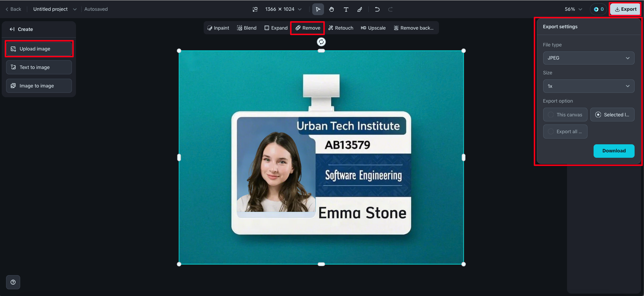Select the Inpaint tool
This screenshot has height=296, width=644.
click(x=218, y=28)
